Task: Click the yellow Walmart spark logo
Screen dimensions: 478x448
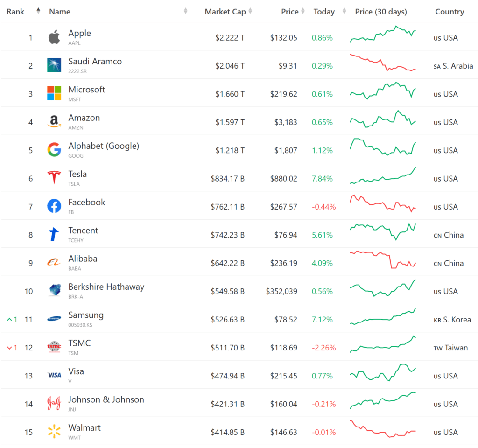Action: click(x=54, y=432)
